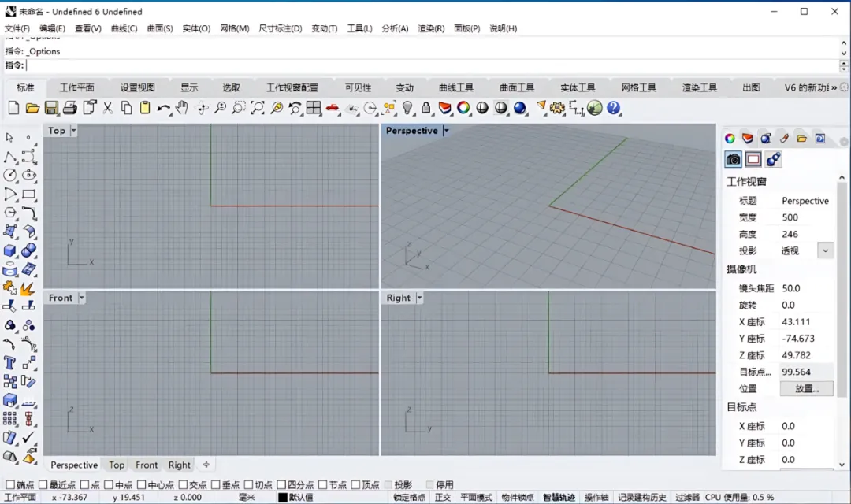Enable the 交点 osnap checkbox
Image resolution: width=851 pixels, height=504 pixels.
pyautogui.click(x=183, y=484)
